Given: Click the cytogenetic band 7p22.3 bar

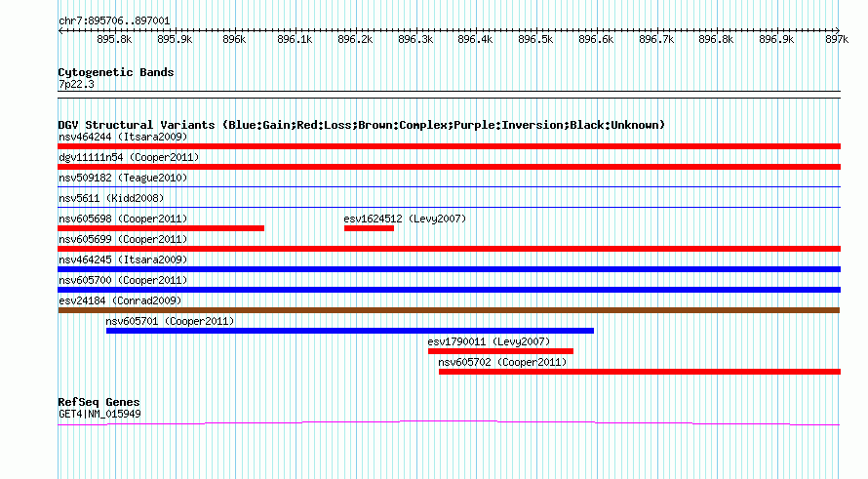Looking at the screenshot, I should tap(449, 95).
